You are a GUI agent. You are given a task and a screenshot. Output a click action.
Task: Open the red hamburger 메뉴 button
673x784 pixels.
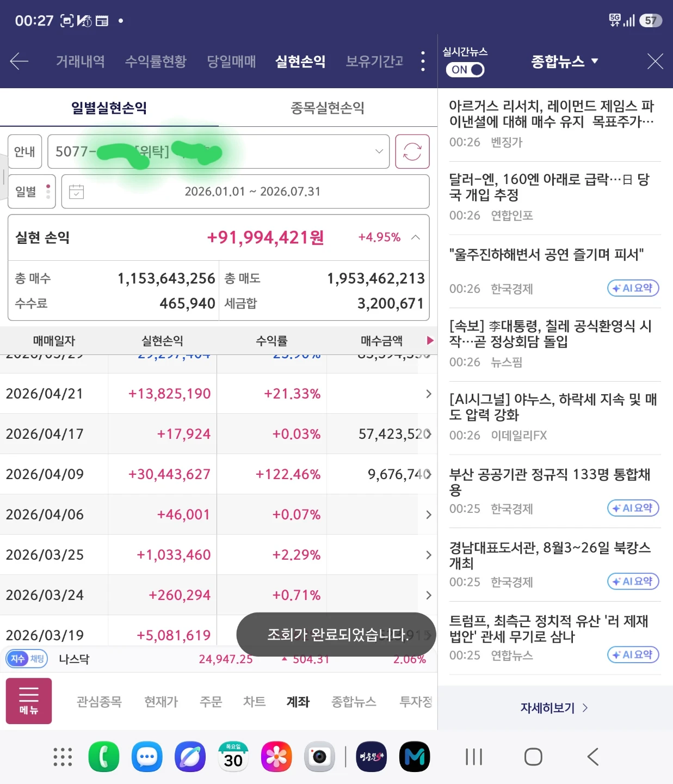[29, 701]
